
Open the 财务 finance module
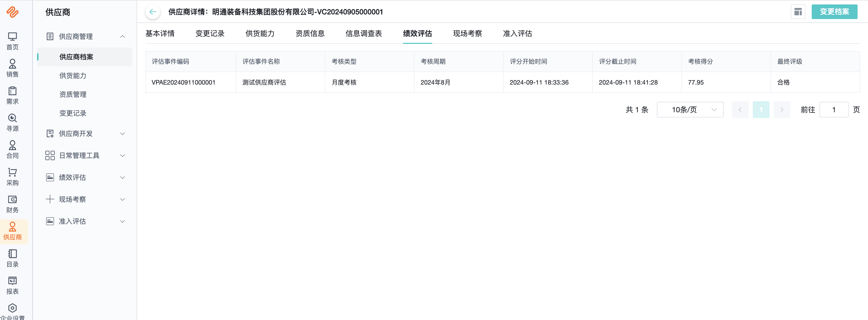click(x=13, y=204)
